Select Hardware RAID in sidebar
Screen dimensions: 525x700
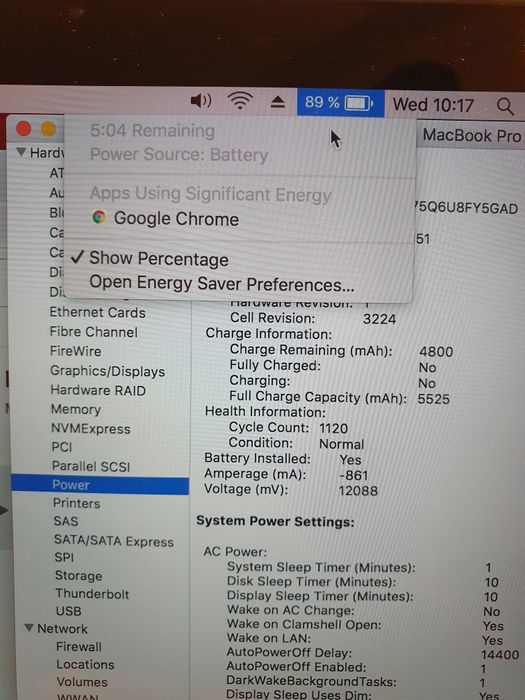tap(98, 390)
